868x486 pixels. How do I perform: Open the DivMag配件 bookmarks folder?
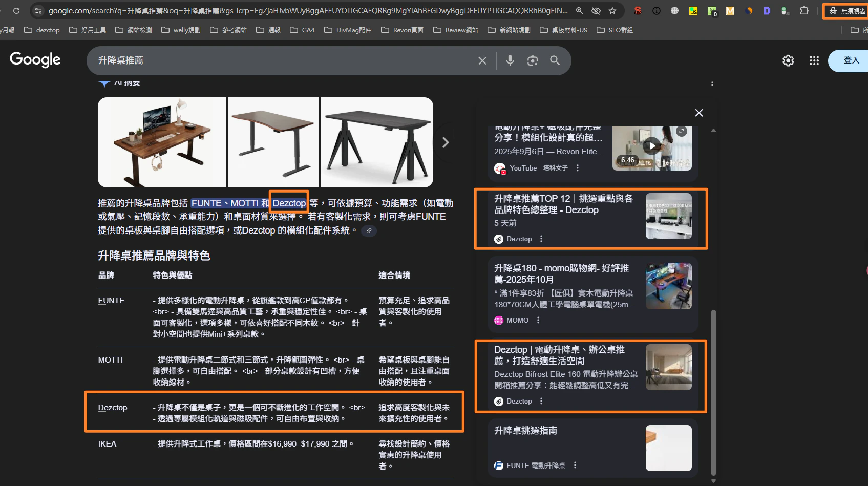348,30
